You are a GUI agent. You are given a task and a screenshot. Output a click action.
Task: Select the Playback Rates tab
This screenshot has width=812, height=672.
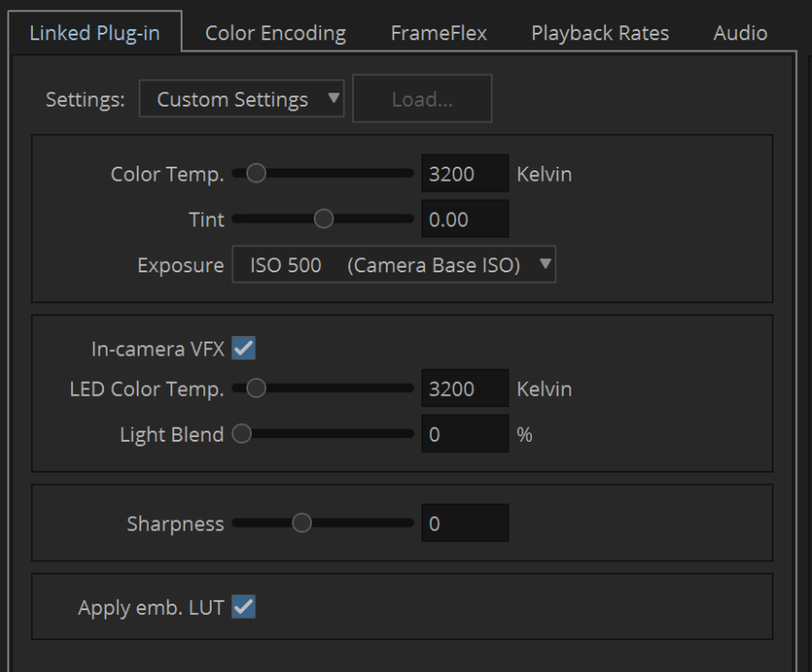(599, 32)
